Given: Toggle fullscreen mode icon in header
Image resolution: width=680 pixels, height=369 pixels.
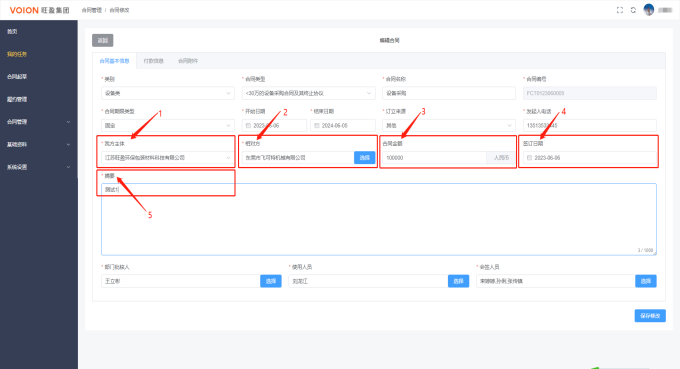Looking at the screenshot, I should coord(620,10).
